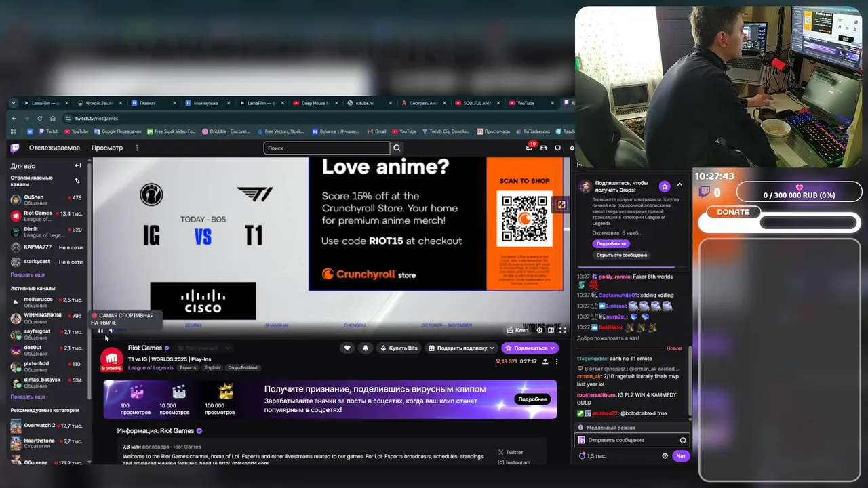The width and height of the screenshot is (868, 488).
Task: Click in the 'Поиск' search field
Action: point(327,148)
